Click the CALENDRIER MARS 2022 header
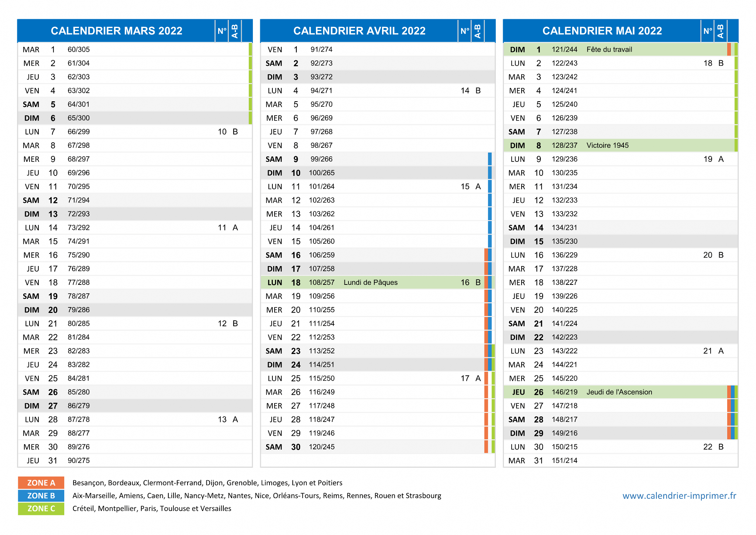 click(x=117, y=31)
